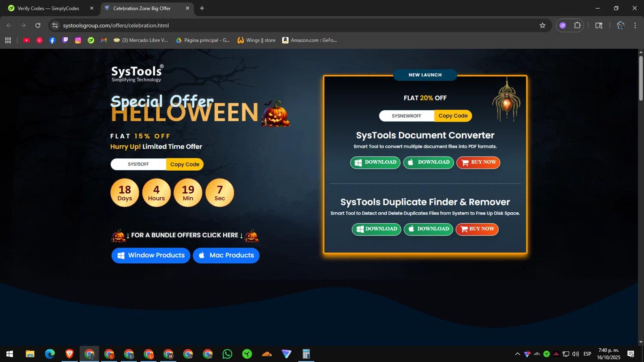This screenshot has width=644, height=362.
Task: Open YouTube bookmark
Action: pos(26,40)
